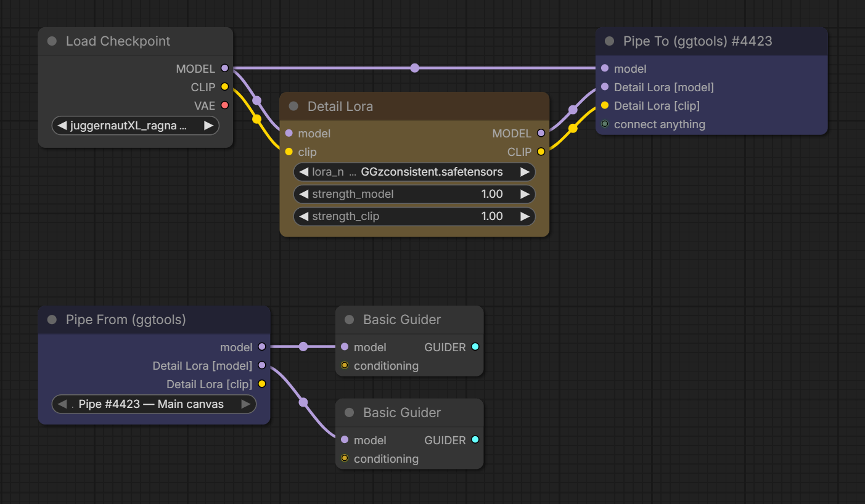865x504 pixels.
Task: Click link midpoint between Load Checkpoint MODEL and Pipe To
Action: point(414,68)
